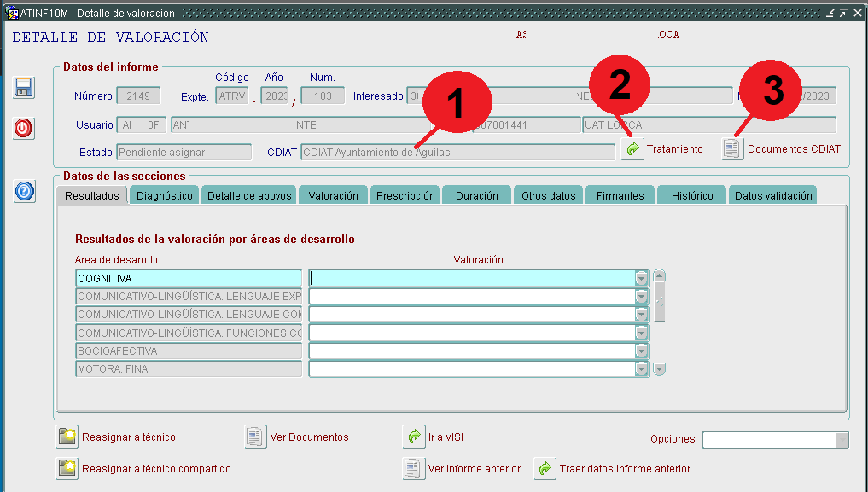Click the Ir a VISI arrow icon
The image size is (868, 492).
pyautogui.click(x=413, y=437)
